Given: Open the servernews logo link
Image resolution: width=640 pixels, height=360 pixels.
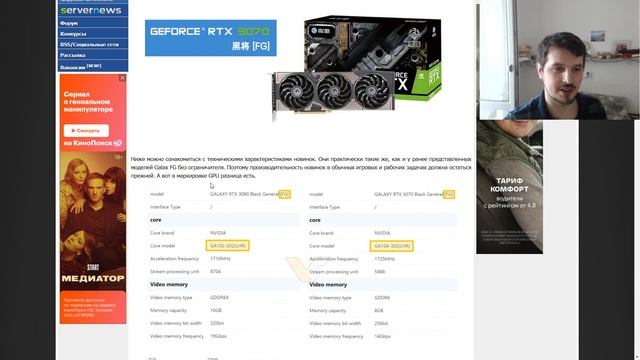Looking at the screenshot, I should [91, 10].
